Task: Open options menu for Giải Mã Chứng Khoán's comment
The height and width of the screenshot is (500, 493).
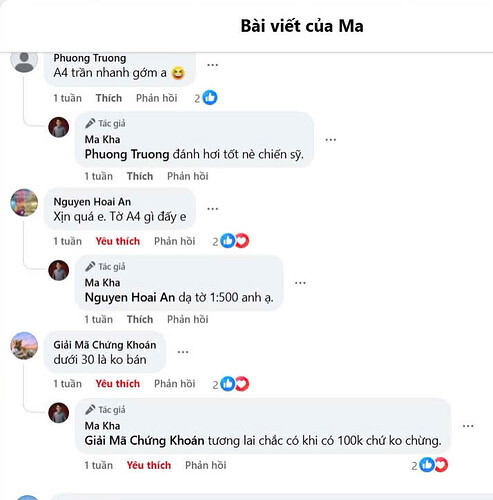Action: click(x=183, y=352)
